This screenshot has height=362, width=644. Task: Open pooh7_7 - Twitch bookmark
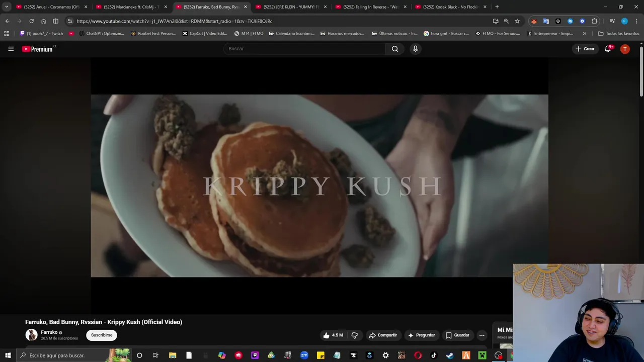pos(41,34)
